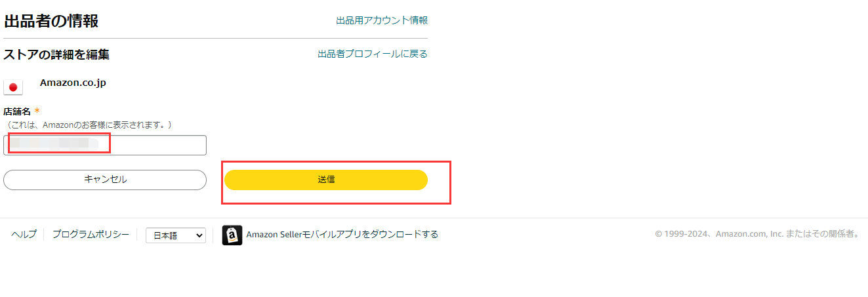Click the Japan flag icon

point(13,87)
